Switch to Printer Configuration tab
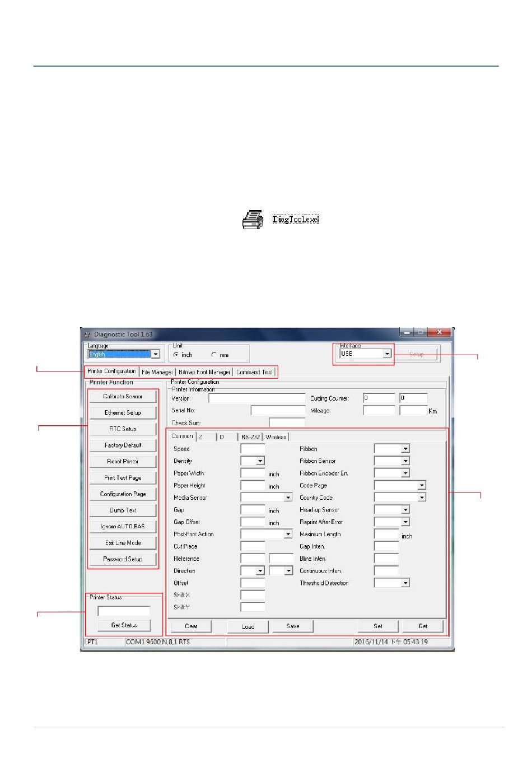Screen dimensions: 532x762 (x=111, y=371)
